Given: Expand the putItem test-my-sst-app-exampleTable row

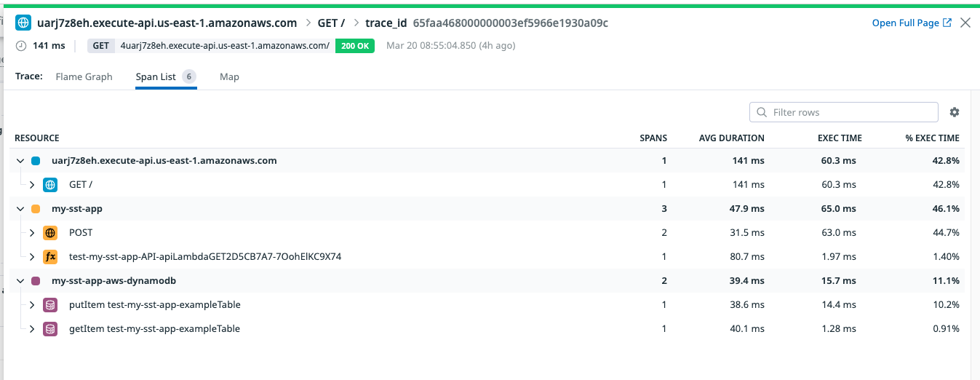Looking at the screenshot, I should (32, 305).
